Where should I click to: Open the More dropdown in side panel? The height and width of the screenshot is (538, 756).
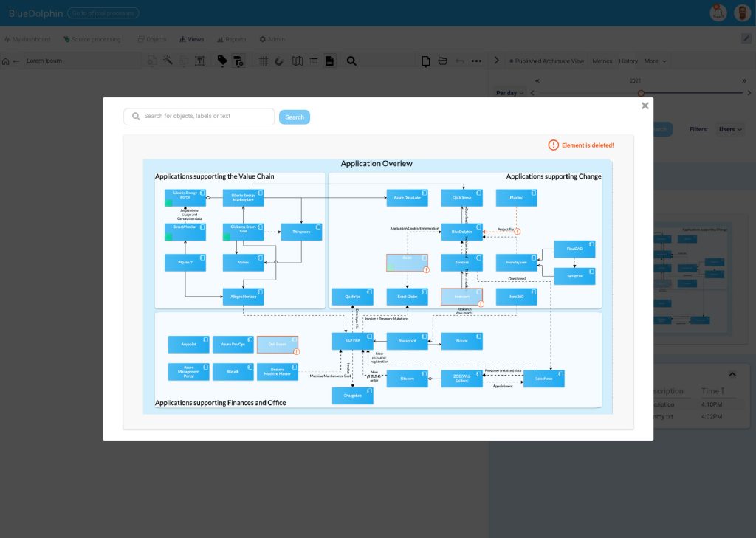656,61
